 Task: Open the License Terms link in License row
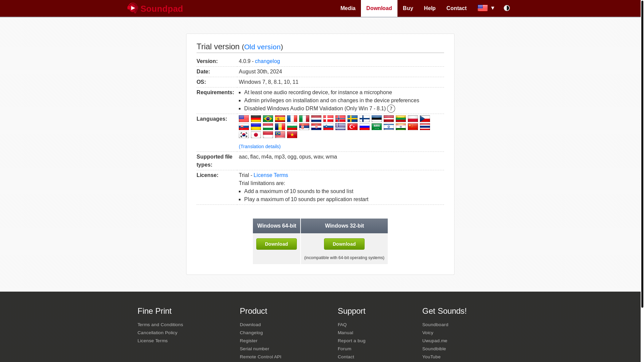(271, 175)
